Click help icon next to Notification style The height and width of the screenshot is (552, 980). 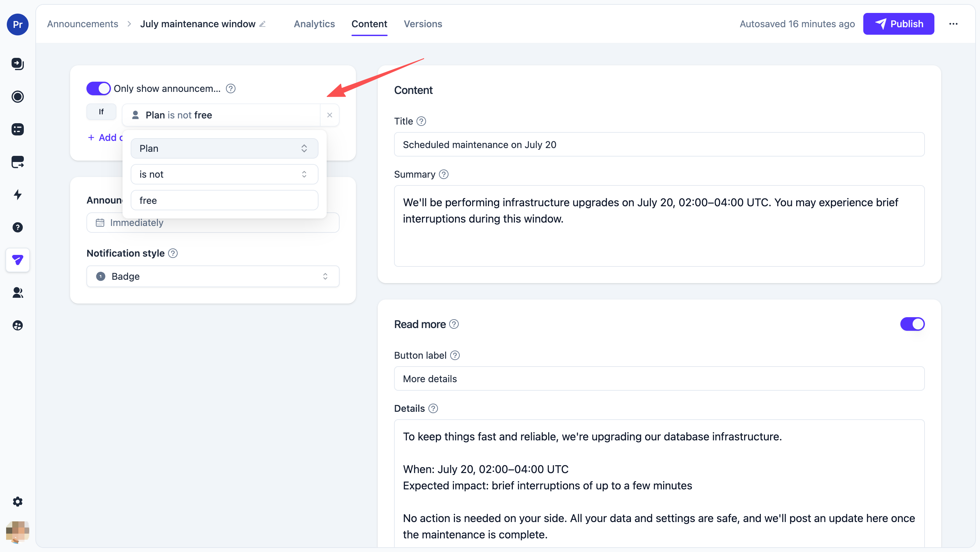point(173,253)
